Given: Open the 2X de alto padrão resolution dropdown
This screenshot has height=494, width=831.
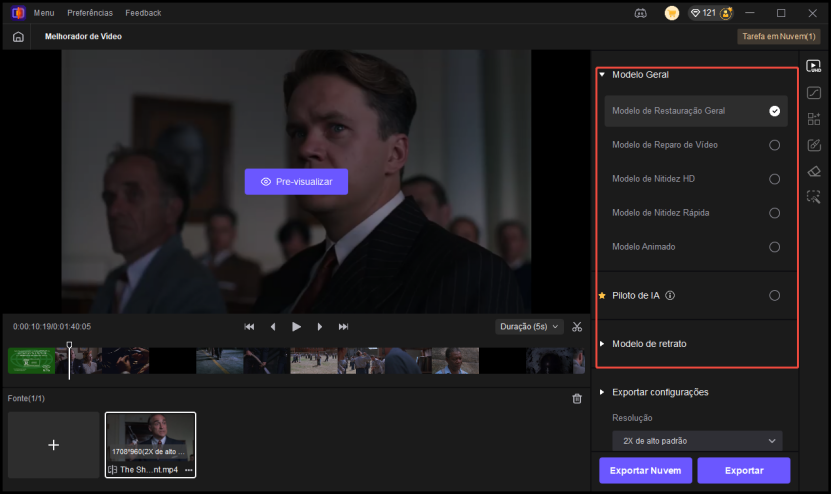Looking at the screenshot, I should [697, 441].
